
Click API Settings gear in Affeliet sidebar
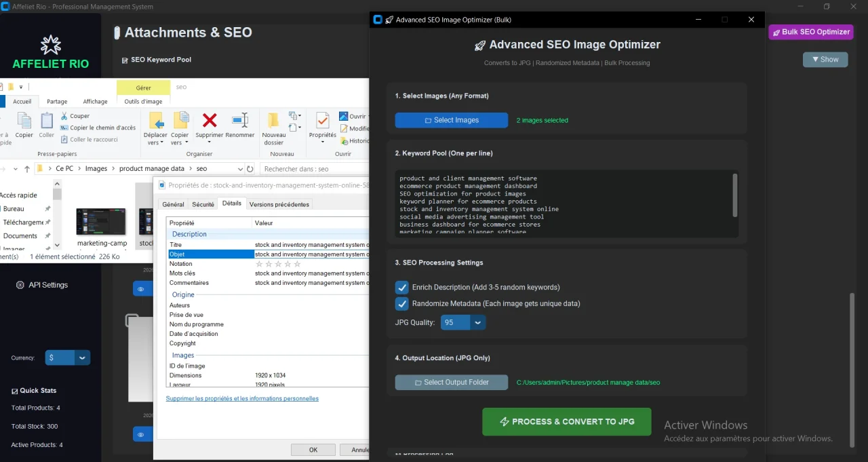click(x=20, y=285)
